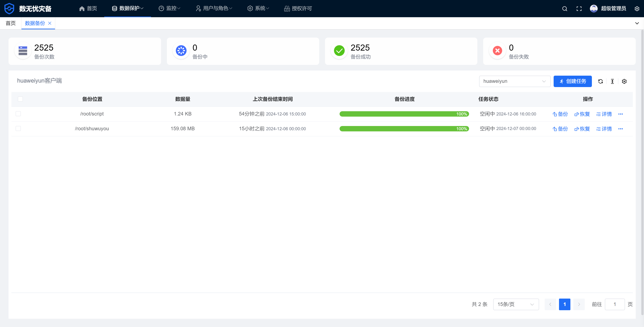Screen dimensions: 644x327
Task: Click the table density adjustment icon
Action: click(x=612, y=81)
